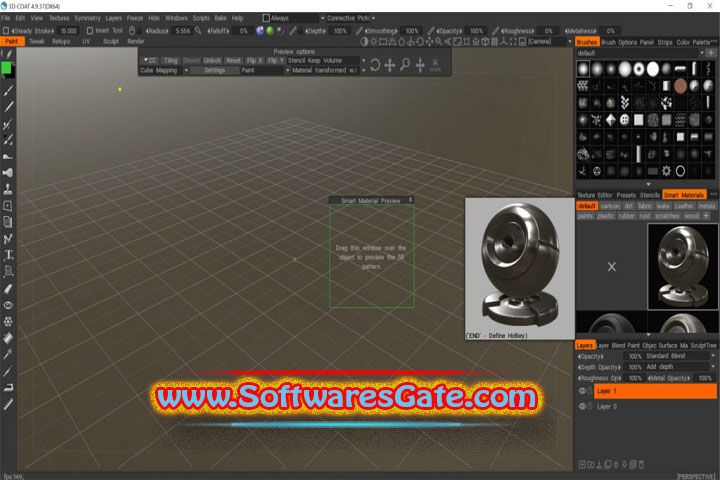Select the gear-shaped brush alpha
The height and width of the screenshot is (480, 720).
tap(666, 171)
